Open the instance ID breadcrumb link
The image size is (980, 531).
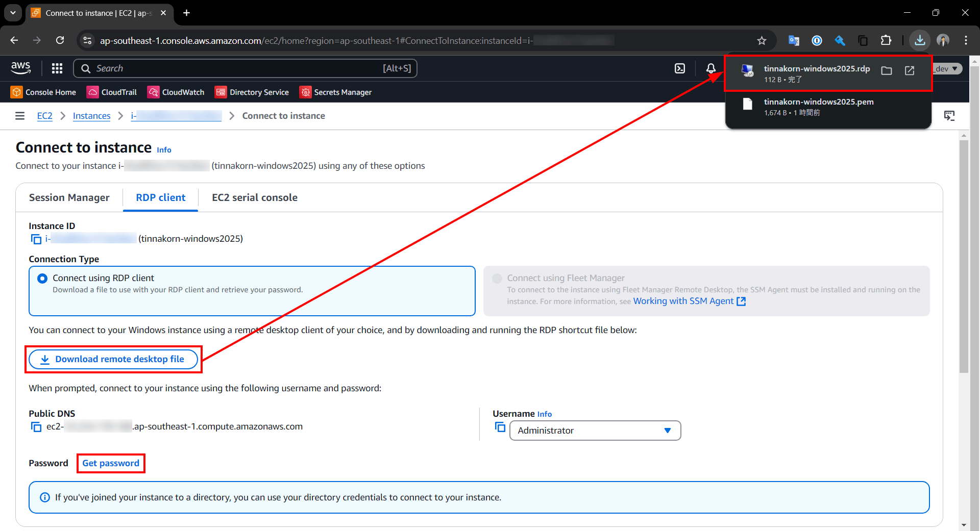[x=176, y=116]
